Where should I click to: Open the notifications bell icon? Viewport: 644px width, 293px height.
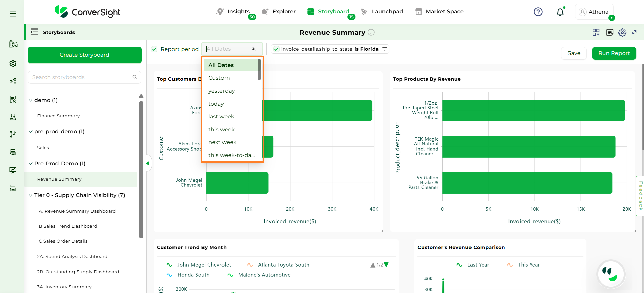pos(560,12)
